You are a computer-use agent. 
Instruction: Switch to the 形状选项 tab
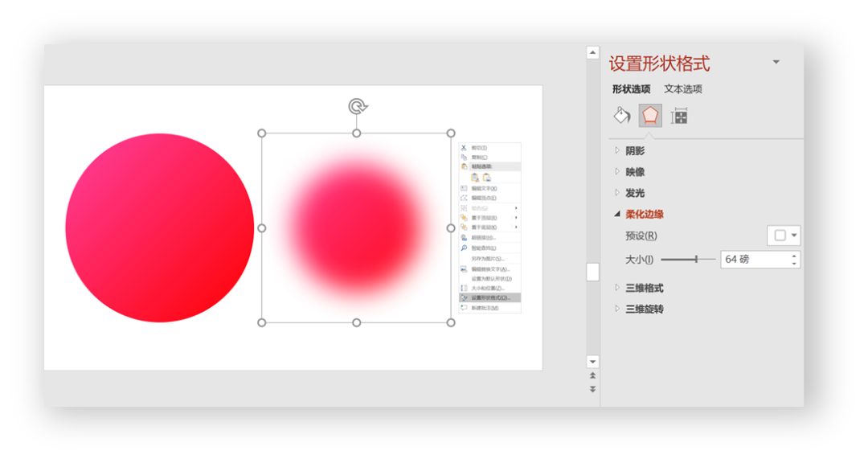click(631, 88)
